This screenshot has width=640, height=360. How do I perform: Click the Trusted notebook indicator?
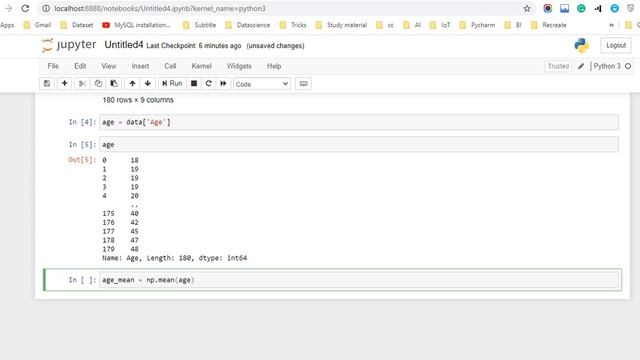click(x=558, y=66)
